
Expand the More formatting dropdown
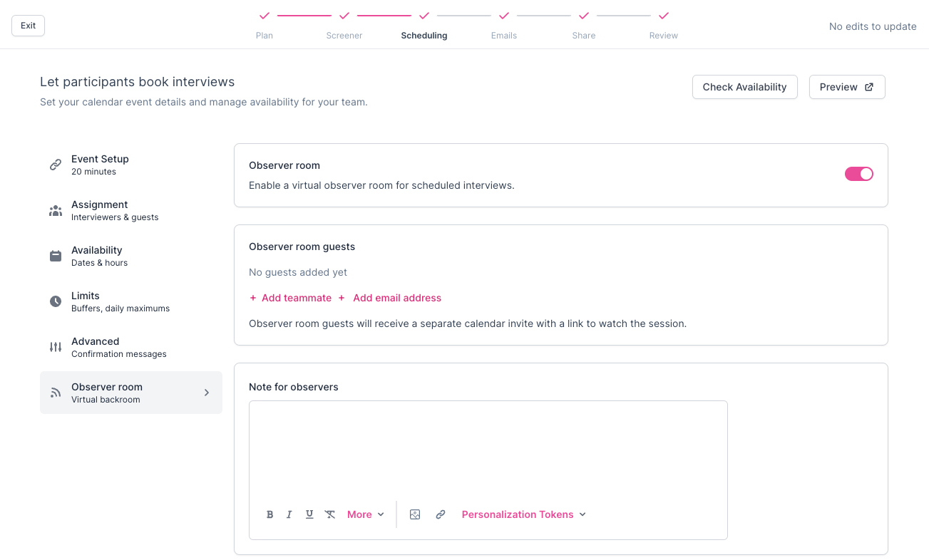pyautogui.click(x=366, y=514)
